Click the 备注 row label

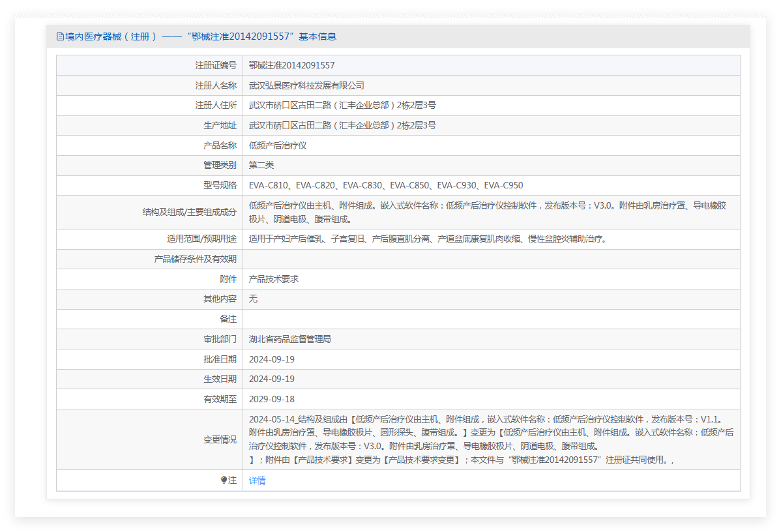coord(228,319)
